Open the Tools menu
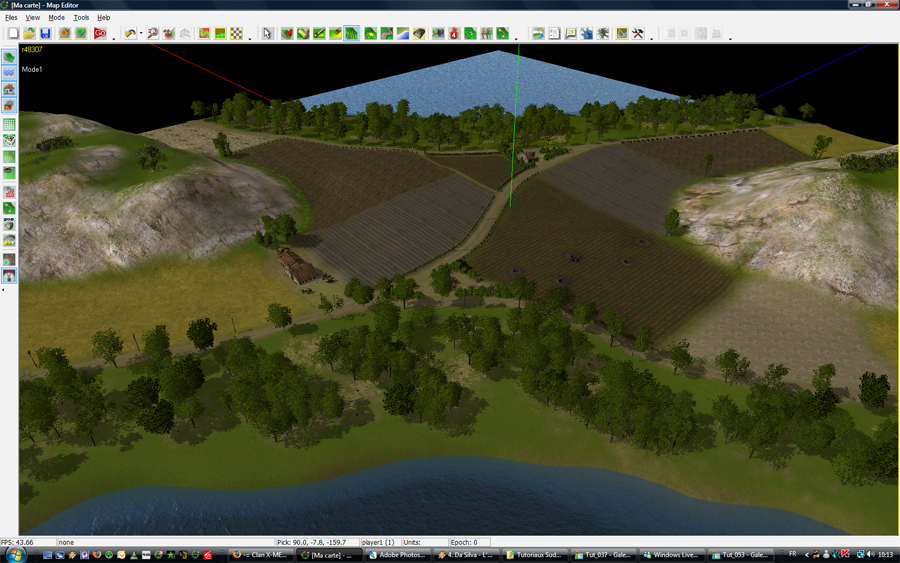The width and height of the screenshot is (900, 563). (81, 17)
